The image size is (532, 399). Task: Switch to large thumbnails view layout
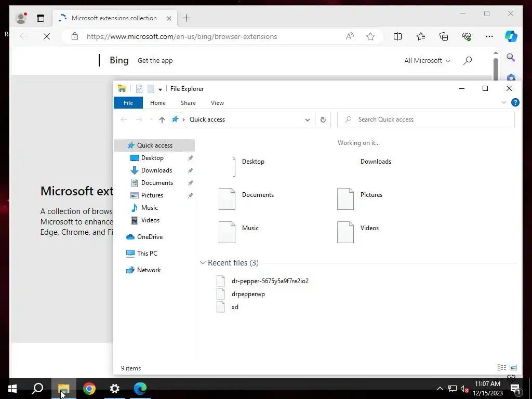point(513,368)
